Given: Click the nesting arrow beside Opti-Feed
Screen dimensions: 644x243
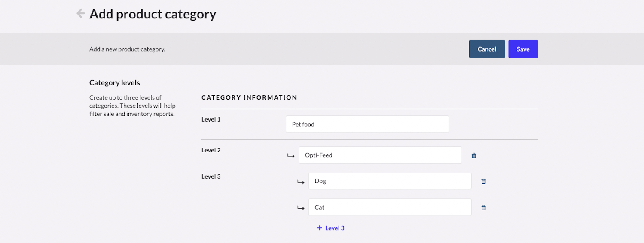Looking at the screenshot, I should coord(291,155).
